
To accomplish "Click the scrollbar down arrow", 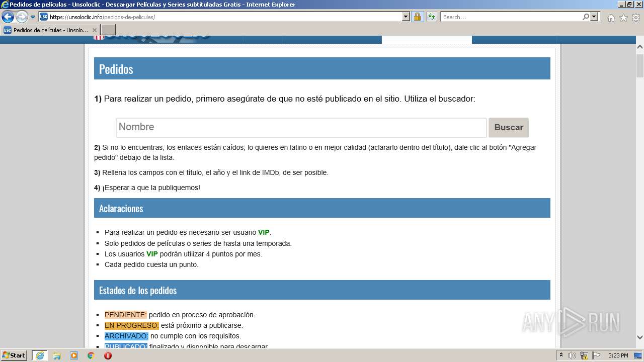I will pyautogui.click(x=640, y=337).
